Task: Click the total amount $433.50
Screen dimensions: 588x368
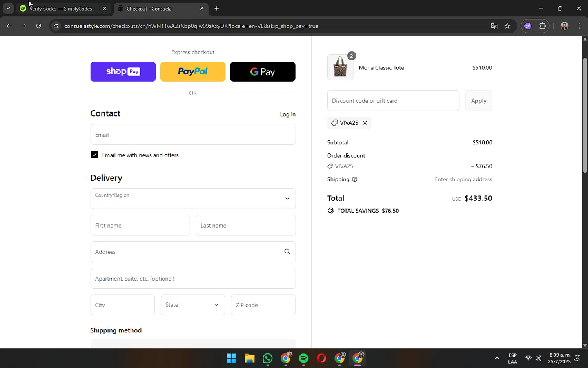Action: pyautogui.click(x=478, y=198)
